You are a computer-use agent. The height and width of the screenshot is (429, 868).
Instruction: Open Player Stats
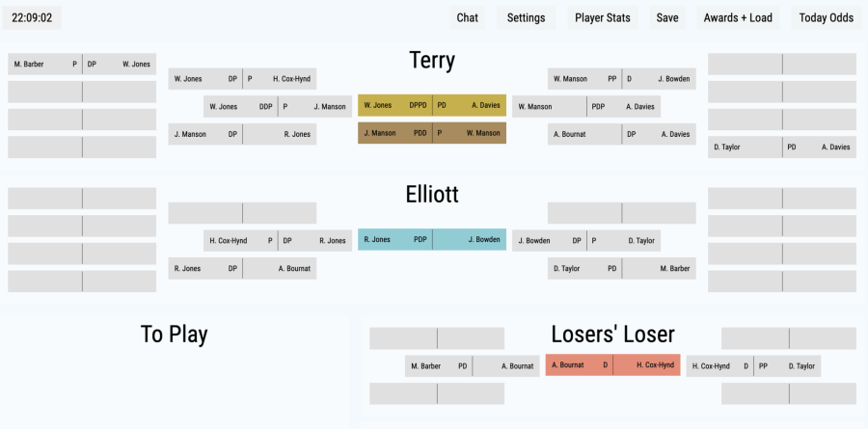click(x=602, y=17)
